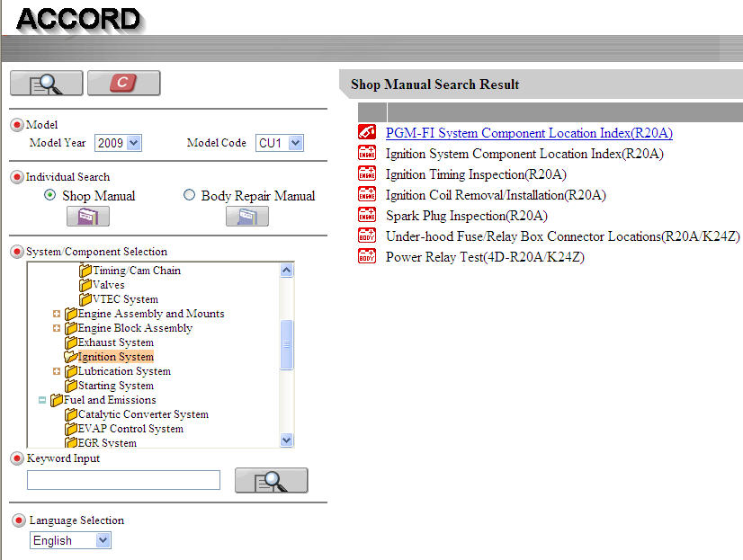Select EGR System tree item
This screenshot has width=743, height=560.
click(108, 442)
